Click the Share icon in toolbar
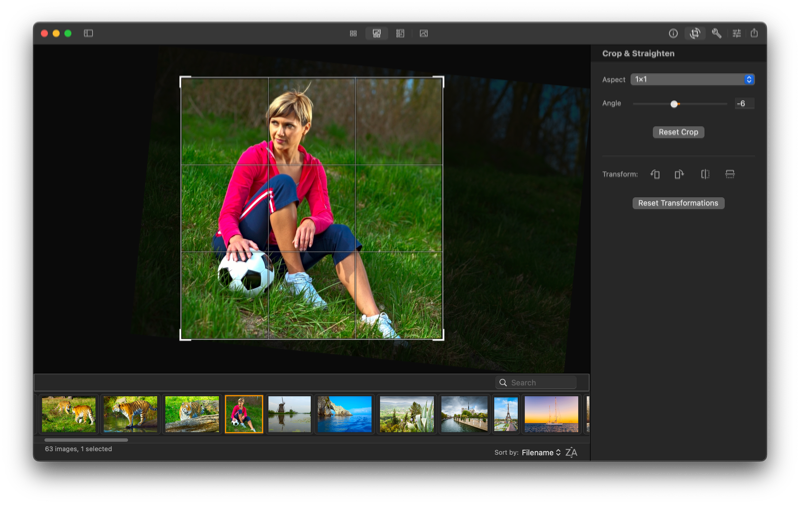This screenshot has height=505, width=800. tap(754, 33)
